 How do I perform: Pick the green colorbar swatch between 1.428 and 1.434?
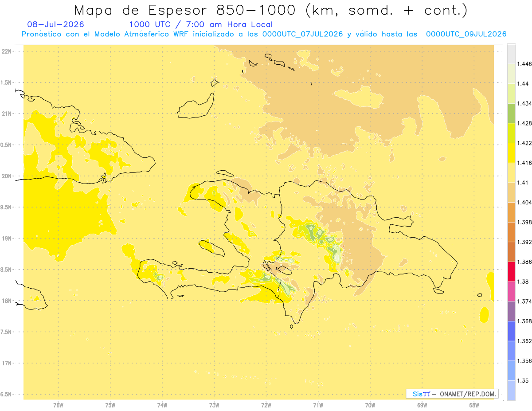511,113
